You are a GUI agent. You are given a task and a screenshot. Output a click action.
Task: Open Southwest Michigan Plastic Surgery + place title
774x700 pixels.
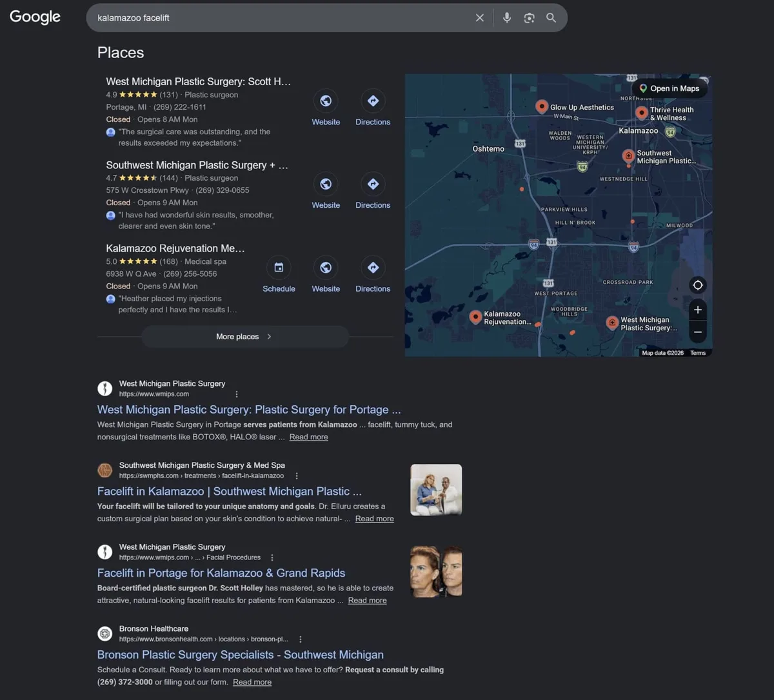pos(197,165)
